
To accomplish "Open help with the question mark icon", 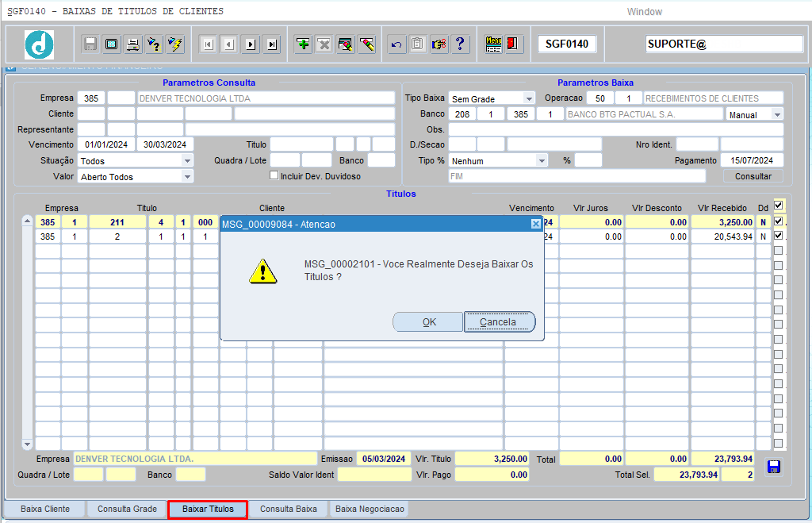I will (460, 44).
